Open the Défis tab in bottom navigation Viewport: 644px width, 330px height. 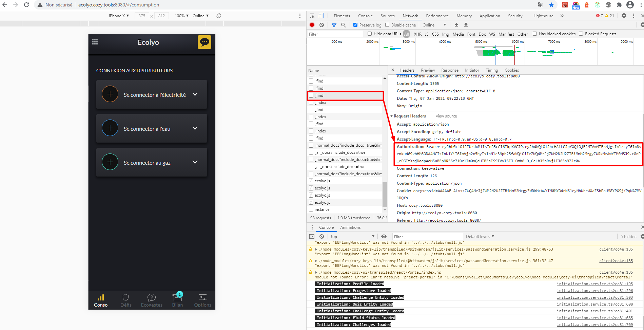(126, 301)
